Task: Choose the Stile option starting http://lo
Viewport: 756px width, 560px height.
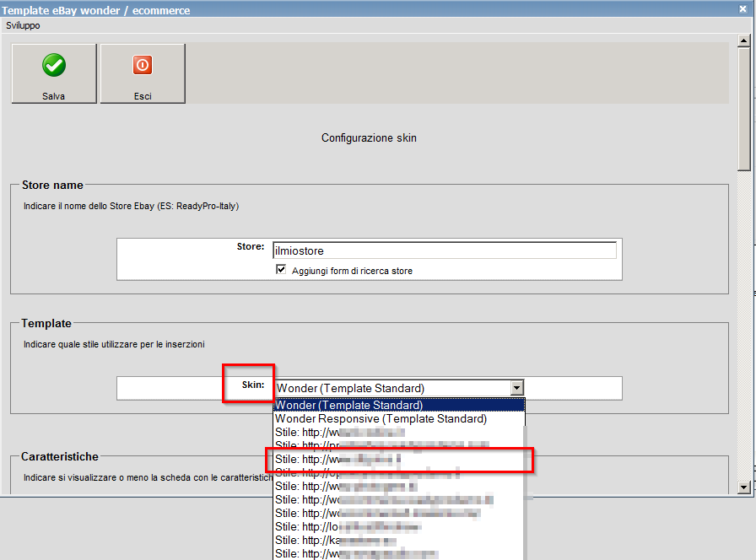Action: 399,527
